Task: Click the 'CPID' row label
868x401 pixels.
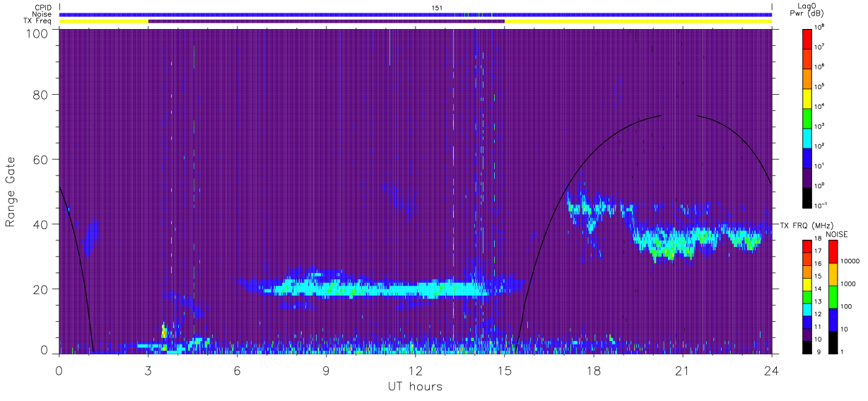Action: (43, 8)
